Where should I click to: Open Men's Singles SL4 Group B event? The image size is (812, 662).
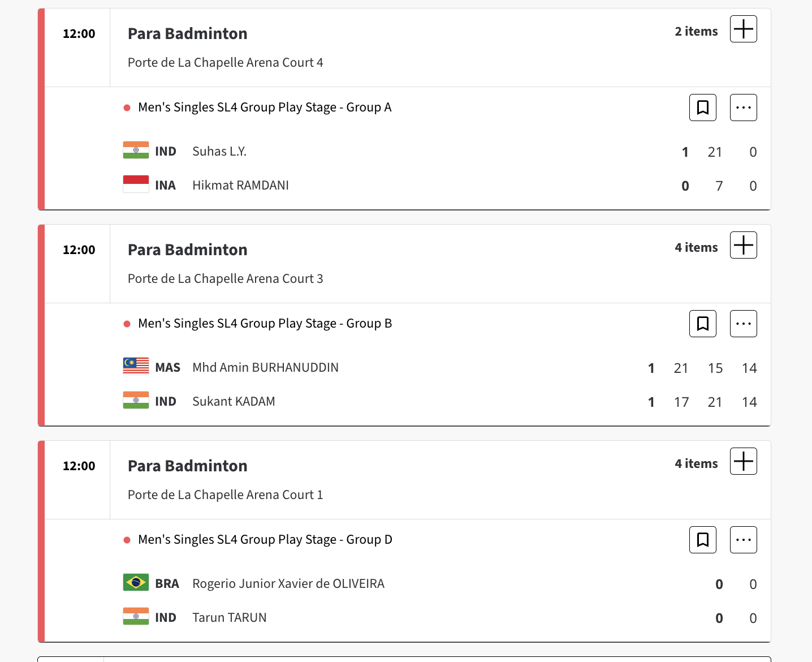point(265,324)
